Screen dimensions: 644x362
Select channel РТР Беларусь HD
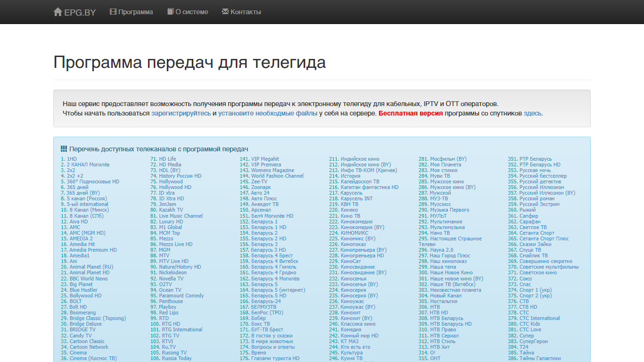tap(540, 165)
